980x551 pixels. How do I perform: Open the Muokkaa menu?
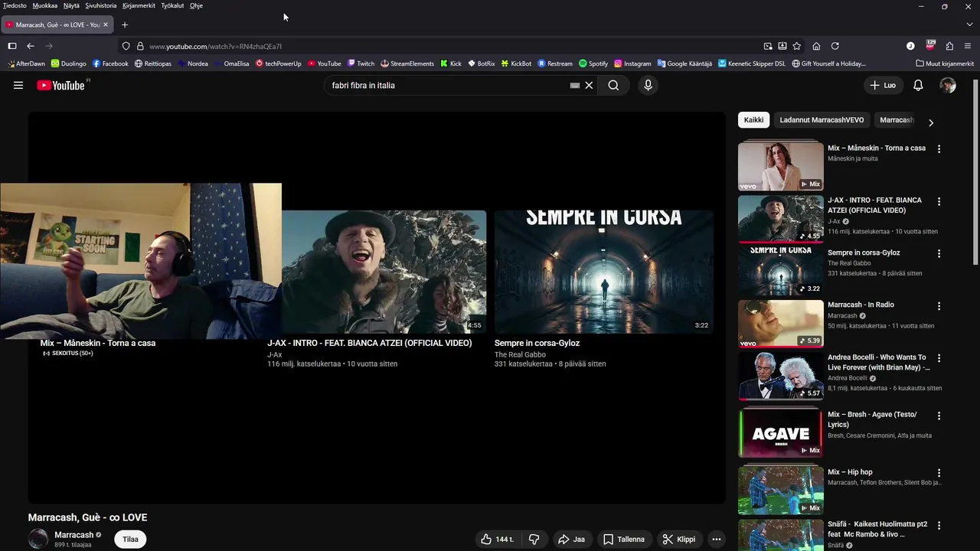45,5
